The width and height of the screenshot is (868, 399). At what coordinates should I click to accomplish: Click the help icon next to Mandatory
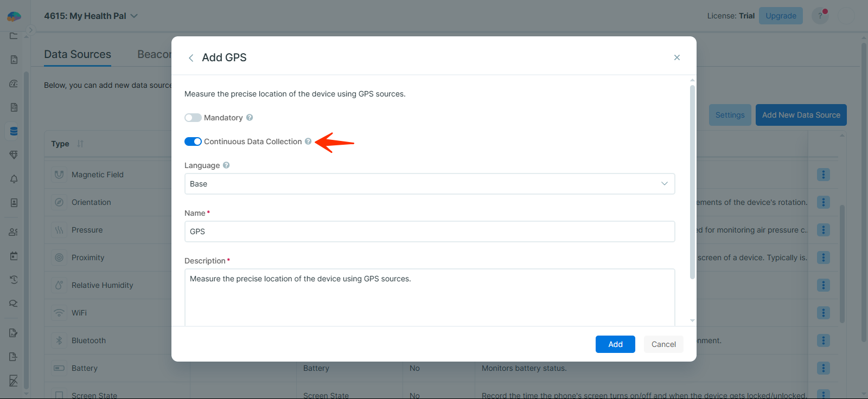(x=250, y=118)
